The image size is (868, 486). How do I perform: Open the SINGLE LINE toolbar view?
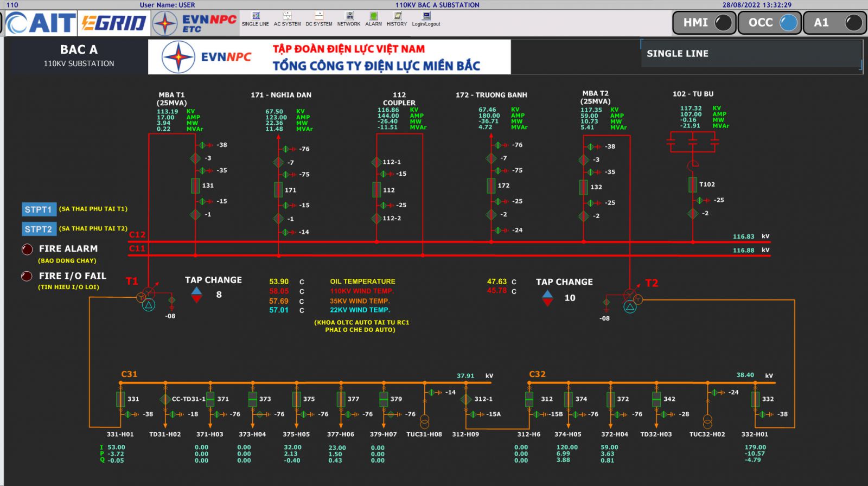256,19
